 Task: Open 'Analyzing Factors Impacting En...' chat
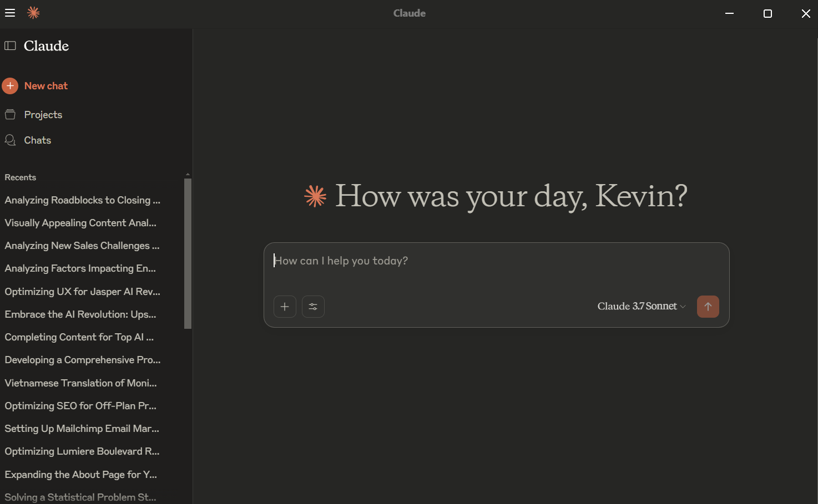click(80, 268)
